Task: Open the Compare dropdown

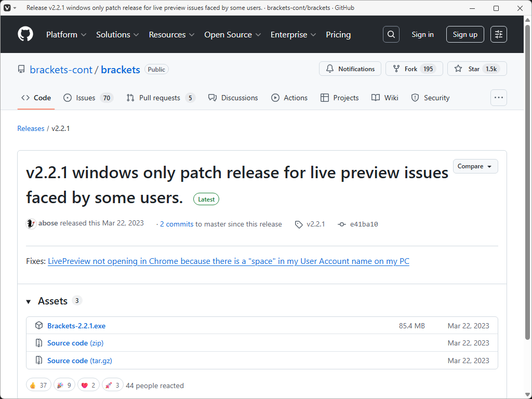Action: pos(475,166)
